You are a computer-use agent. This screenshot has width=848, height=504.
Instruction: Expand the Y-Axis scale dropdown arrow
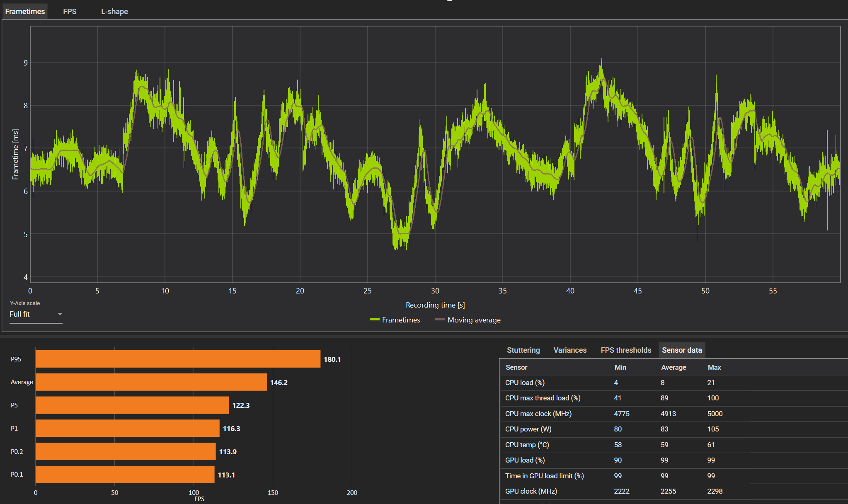[x=60, y=314]
